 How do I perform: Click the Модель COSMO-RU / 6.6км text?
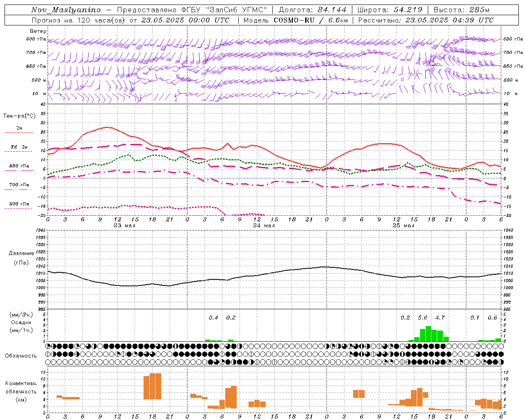click(296, 20)
